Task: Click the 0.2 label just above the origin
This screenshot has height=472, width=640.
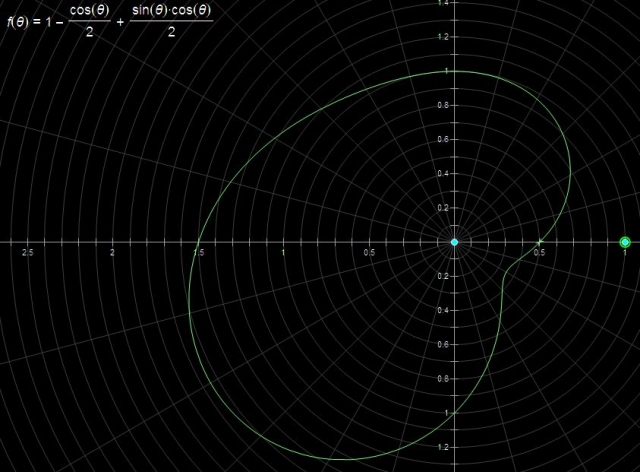Action: click(442, 208)
